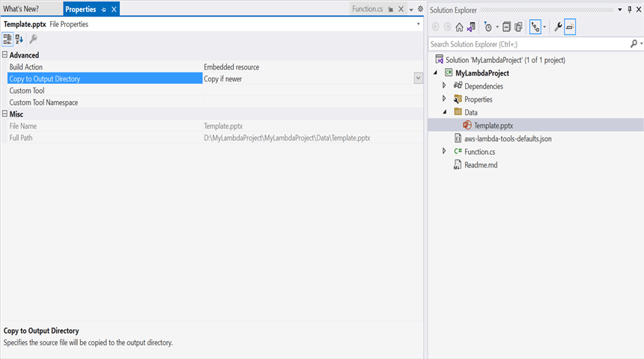Collapse the Data folder node

tap(444, 112)
